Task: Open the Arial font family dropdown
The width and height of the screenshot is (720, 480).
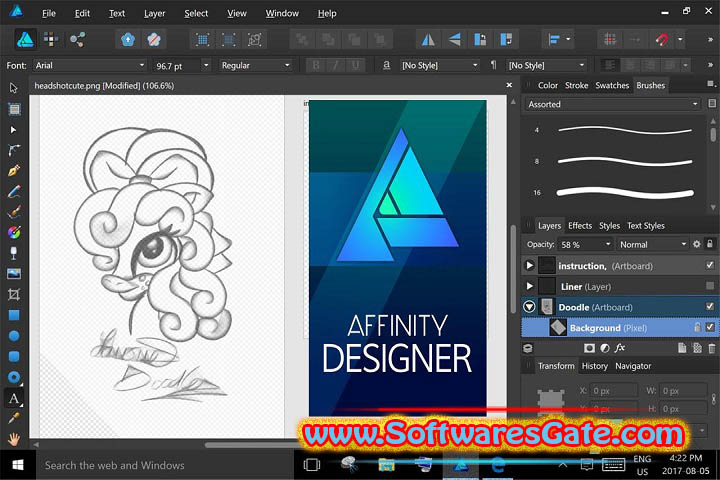Action: pyautogui.click(x=141, y=65)
